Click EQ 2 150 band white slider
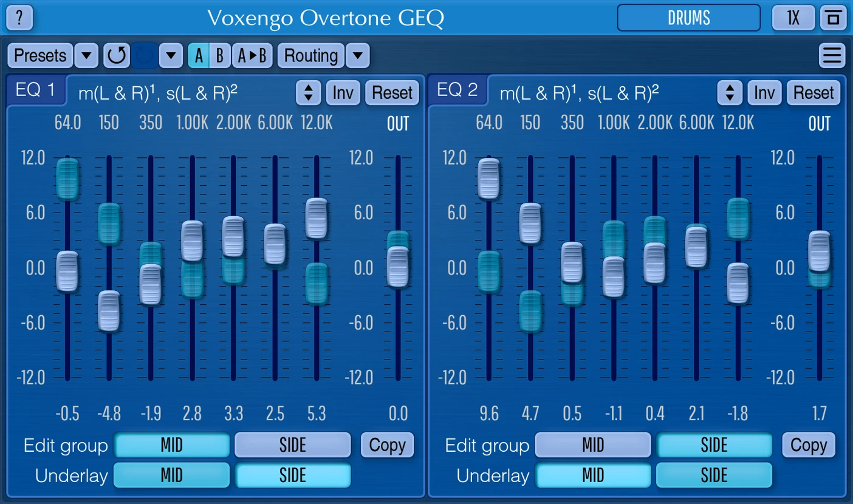 tap(530, 224)
